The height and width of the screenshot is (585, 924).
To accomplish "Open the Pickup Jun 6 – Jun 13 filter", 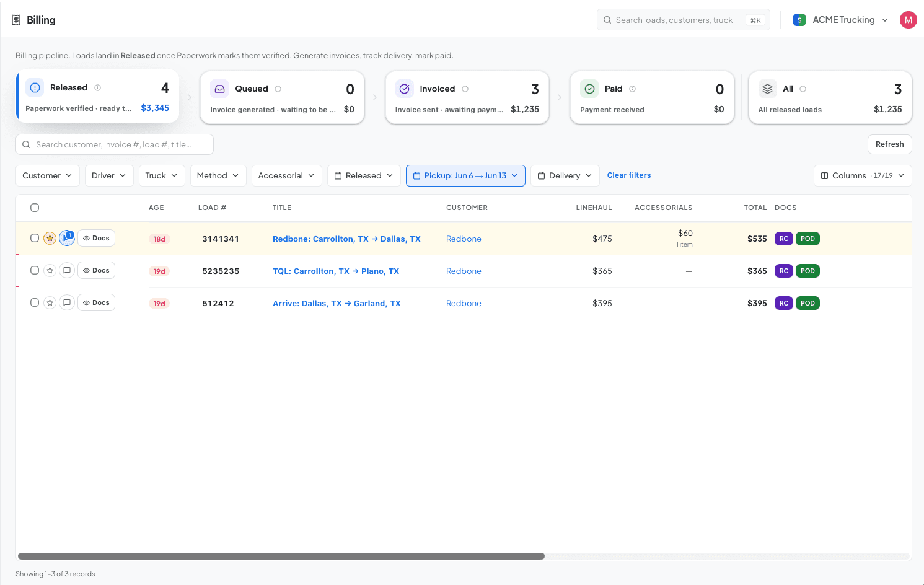I will click(x=465, y=175).
